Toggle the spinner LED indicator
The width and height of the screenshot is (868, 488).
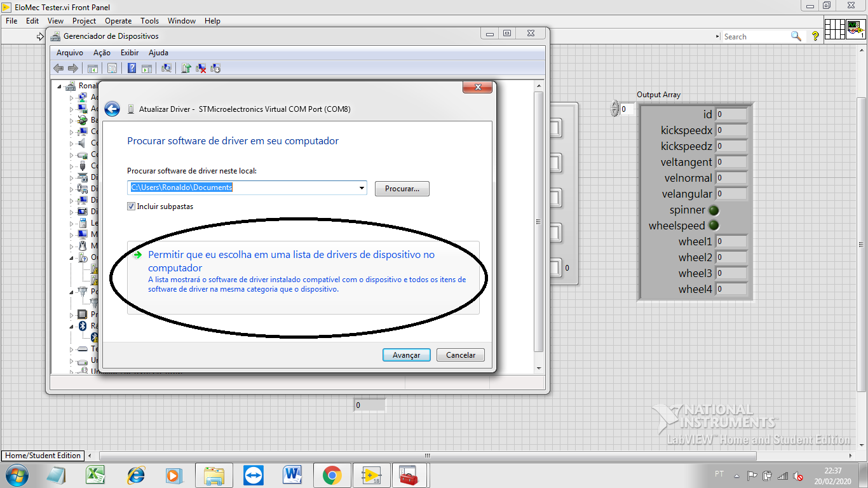pos(714,210)
